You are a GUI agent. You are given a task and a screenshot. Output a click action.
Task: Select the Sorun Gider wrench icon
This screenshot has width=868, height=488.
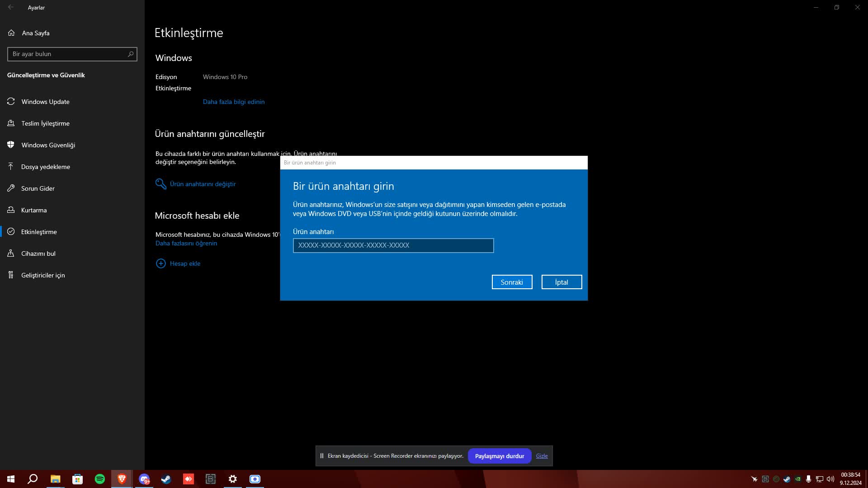coord(11,188)
